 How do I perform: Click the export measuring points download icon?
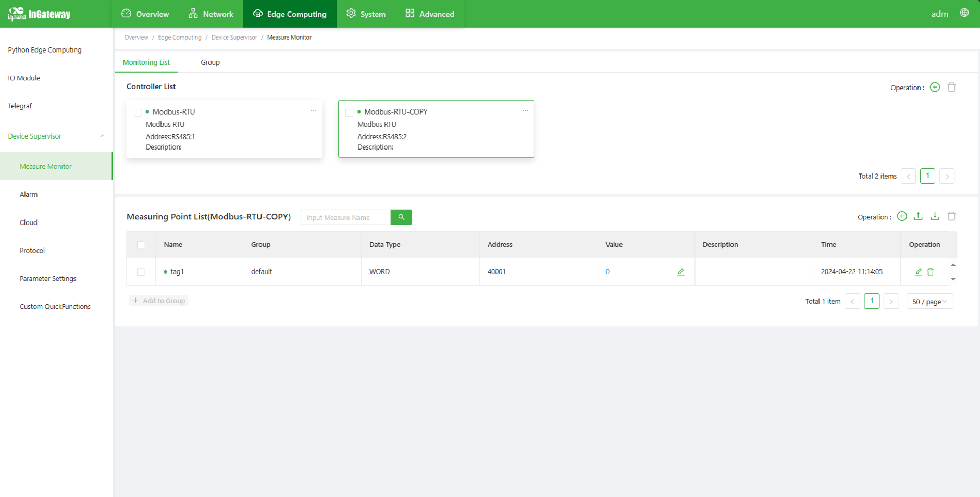click(935, 217)
